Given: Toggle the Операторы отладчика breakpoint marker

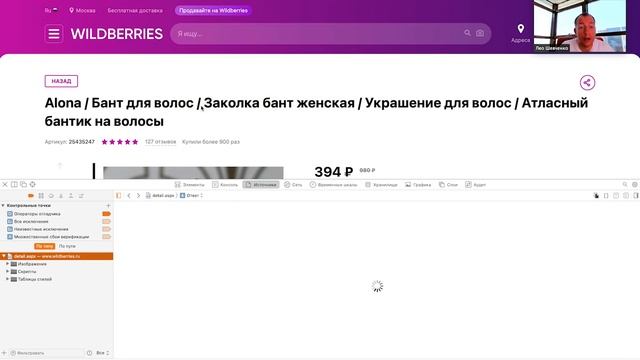Looking at the screenshot, I should point(107,213).
